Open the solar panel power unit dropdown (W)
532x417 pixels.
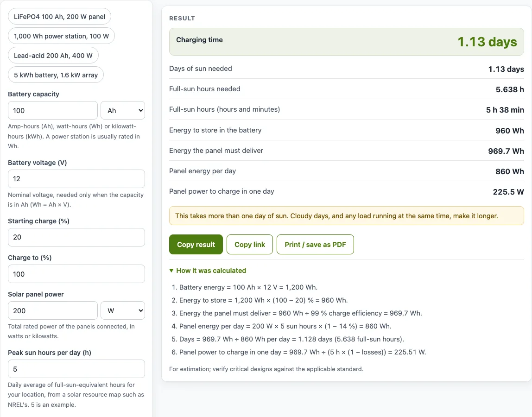[x=123, y=310]
